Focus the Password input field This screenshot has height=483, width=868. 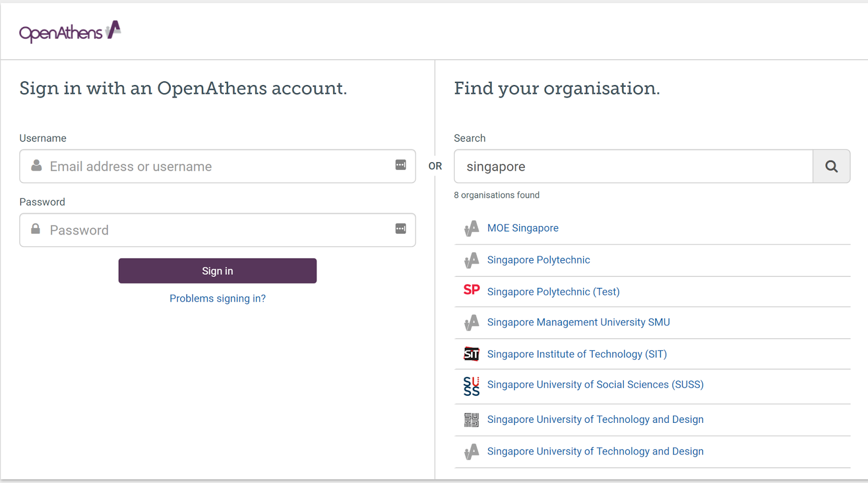[217, 230]
